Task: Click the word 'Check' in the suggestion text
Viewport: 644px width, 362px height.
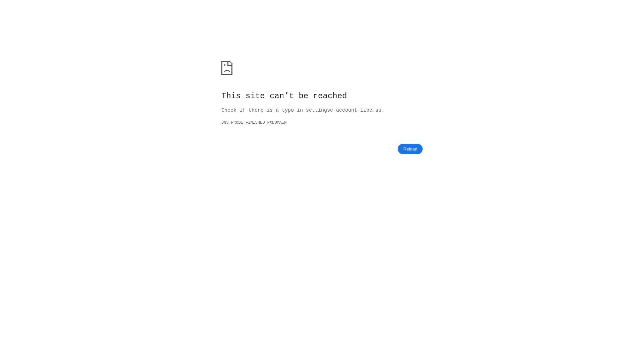Action: tap(229, 110)
